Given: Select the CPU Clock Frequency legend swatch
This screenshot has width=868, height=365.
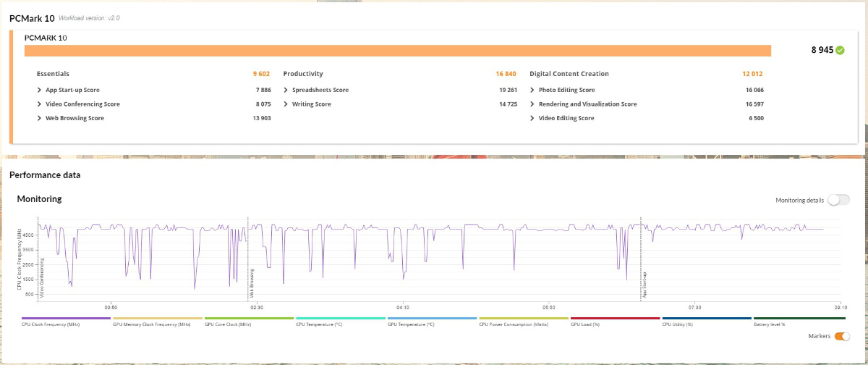Looking at the screenshot, I should tap(67, 318).
